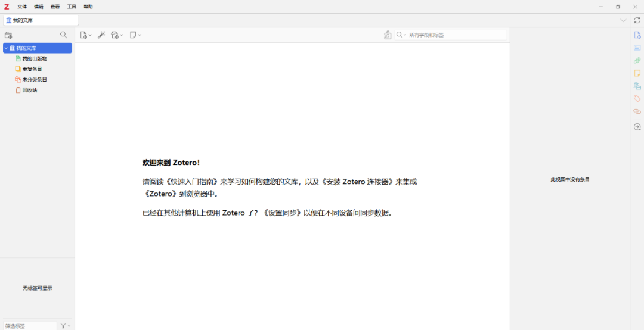644x330 pixels.
Task: Click the add-by-identifier magic wand icon
Action: [x=101, y=35]
